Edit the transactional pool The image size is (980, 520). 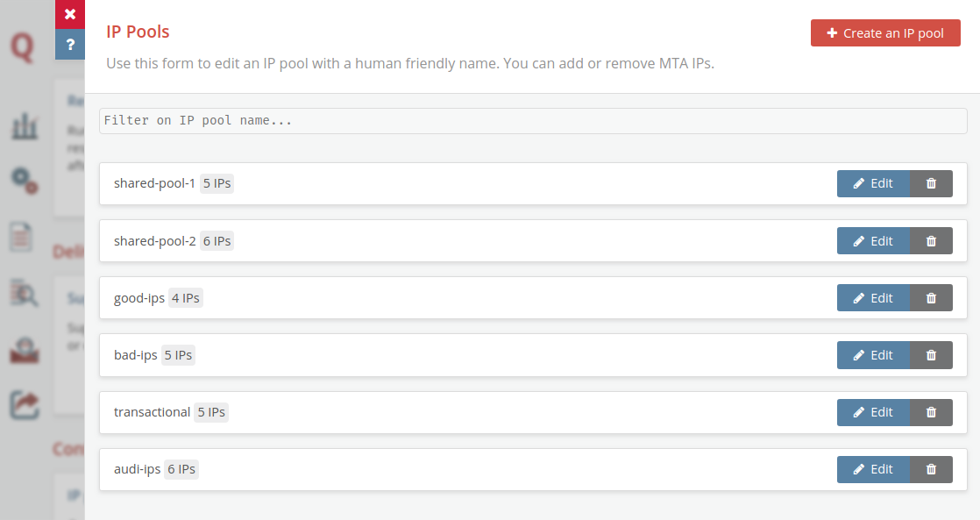click(x=873, y=412)
